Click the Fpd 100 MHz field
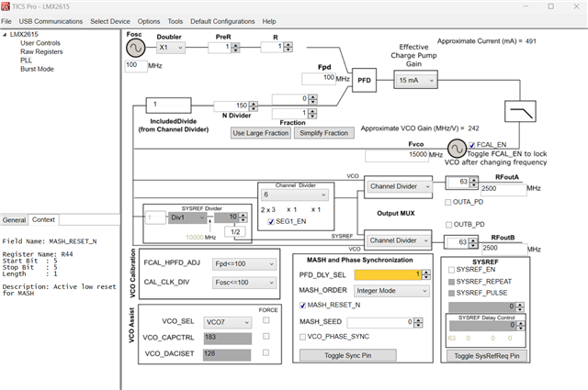Image resolution: width=588 pixels, height=390 pixels. (319, 79)
